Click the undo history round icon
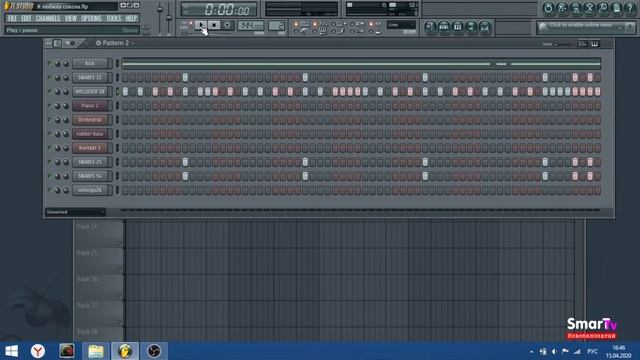The height and width of the screenshot is (360, 640). [548, 8]
